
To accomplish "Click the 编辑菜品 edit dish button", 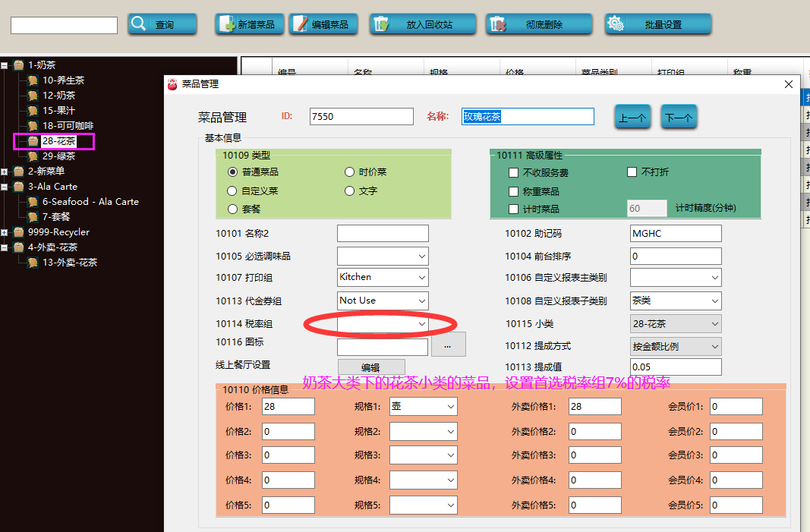I will click(323, 24).
